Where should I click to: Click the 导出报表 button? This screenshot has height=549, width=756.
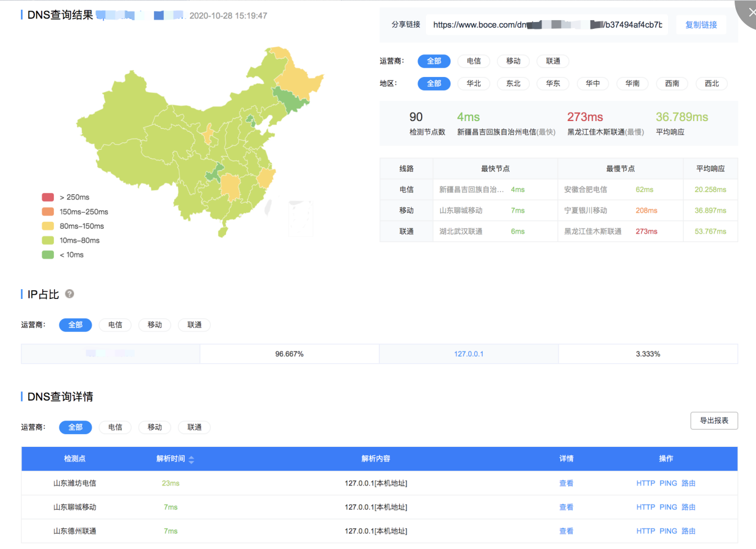[714, 421]
